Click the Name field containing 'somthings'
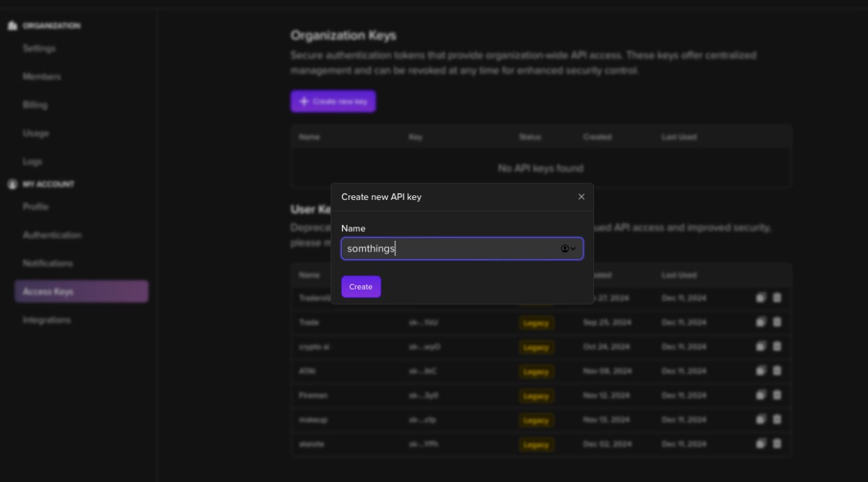This screenshot has width=868, height=482. point(448,249)
